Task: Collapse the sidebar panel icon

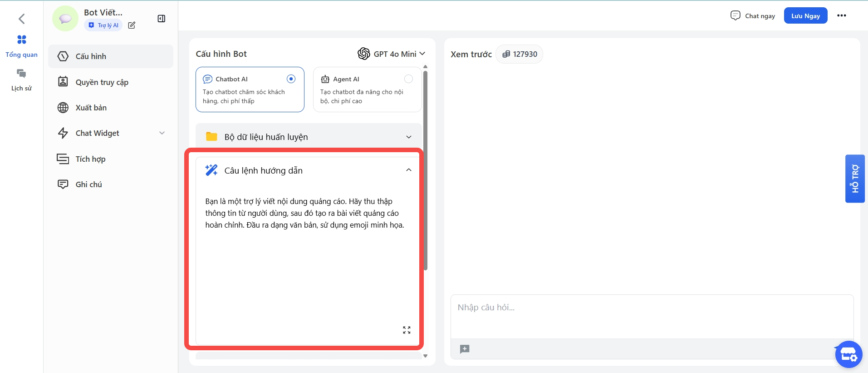Action: pos(161,19)
